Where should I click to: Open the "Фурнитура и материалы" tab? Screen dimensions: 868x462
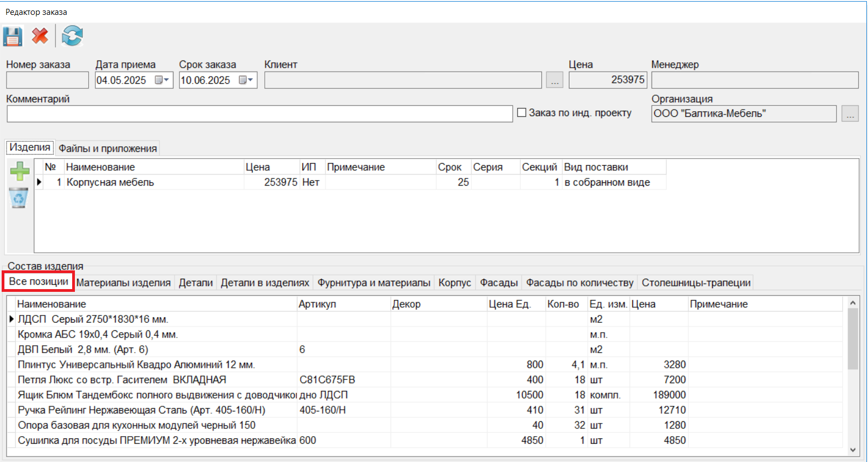373,282
